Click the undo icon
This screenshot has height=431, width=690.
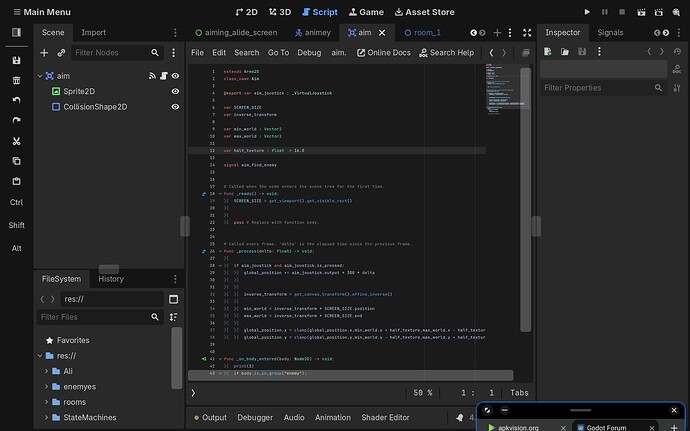click(16, 100)
